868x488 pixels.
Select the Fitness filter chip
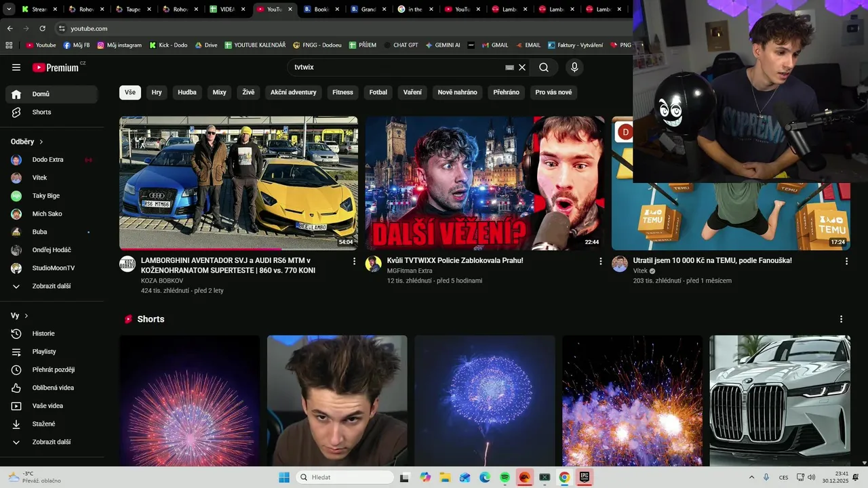[343, 92]
